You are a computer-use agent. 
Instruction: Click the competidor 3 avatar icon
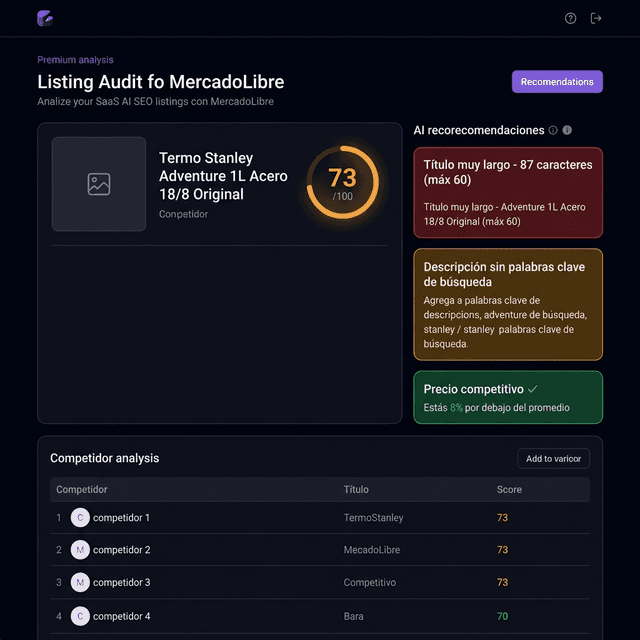[x=80, y=582]
